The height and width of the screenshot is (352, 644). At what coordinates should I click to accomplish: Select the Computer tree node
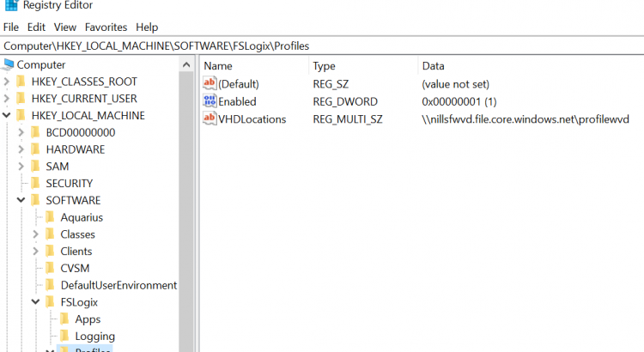41,65
